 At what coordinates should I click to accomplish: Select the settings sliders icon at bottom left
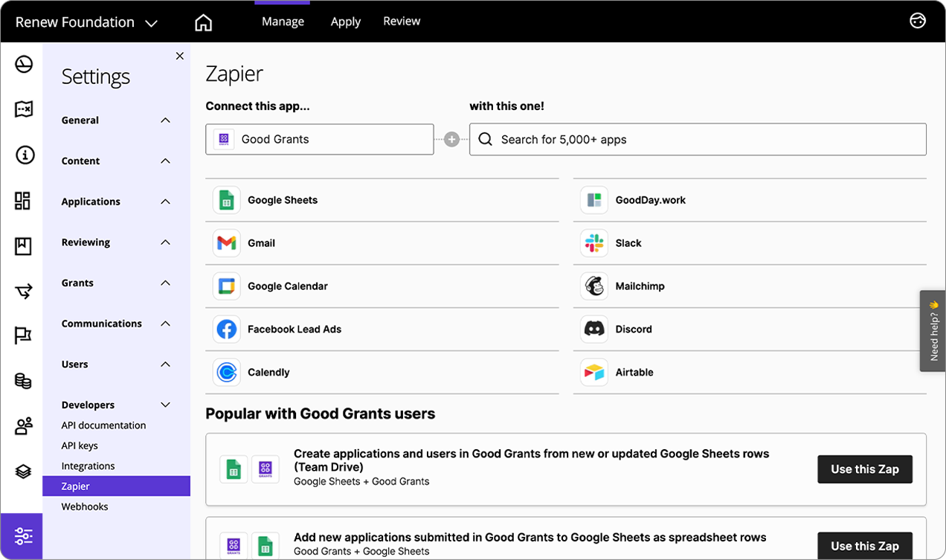pyautogui.click(x=23, y=535)
